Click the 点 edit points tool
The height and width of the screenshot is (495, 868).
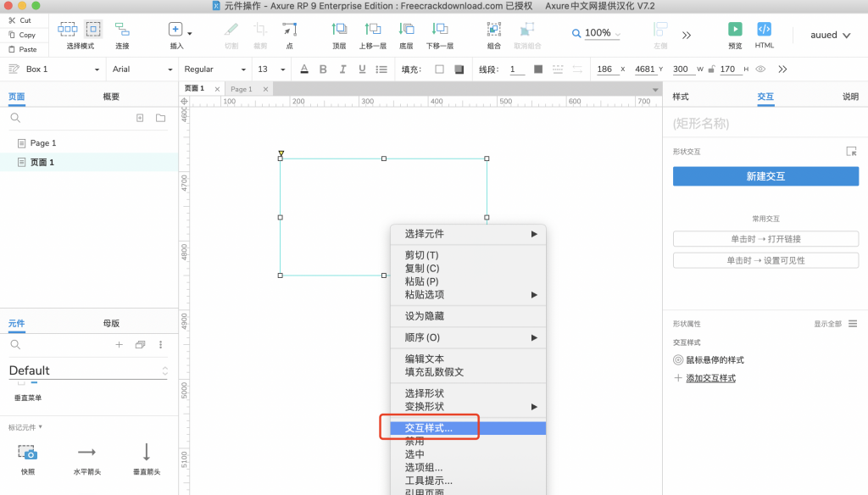[x=290, y=30]
